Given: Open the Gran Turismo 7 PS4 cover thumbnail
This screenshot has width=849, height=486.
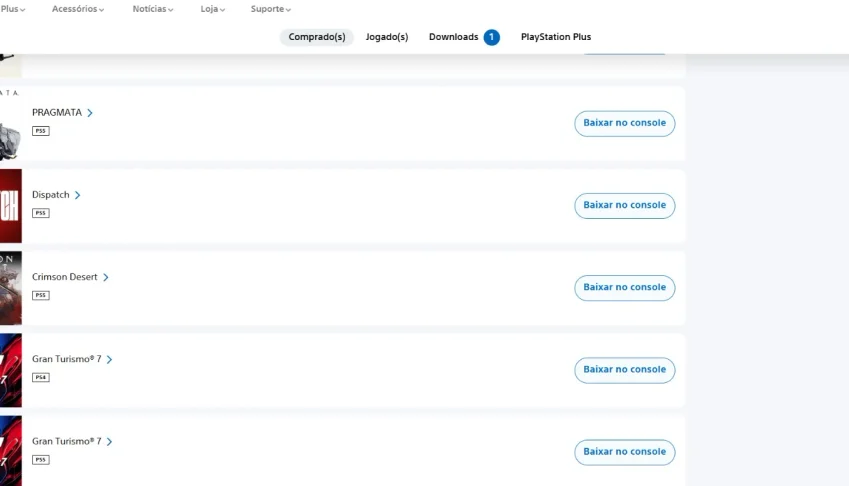Looking at the screenshot, I should tap(11, 370).
